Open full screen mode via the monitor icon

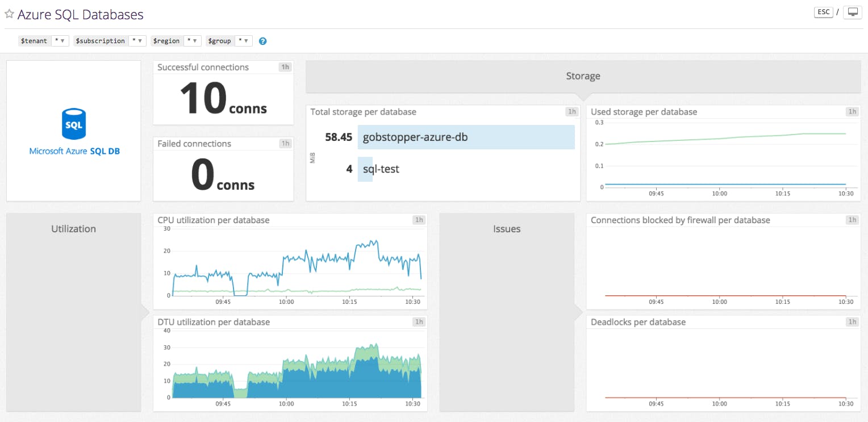click(x=853, y=11)
